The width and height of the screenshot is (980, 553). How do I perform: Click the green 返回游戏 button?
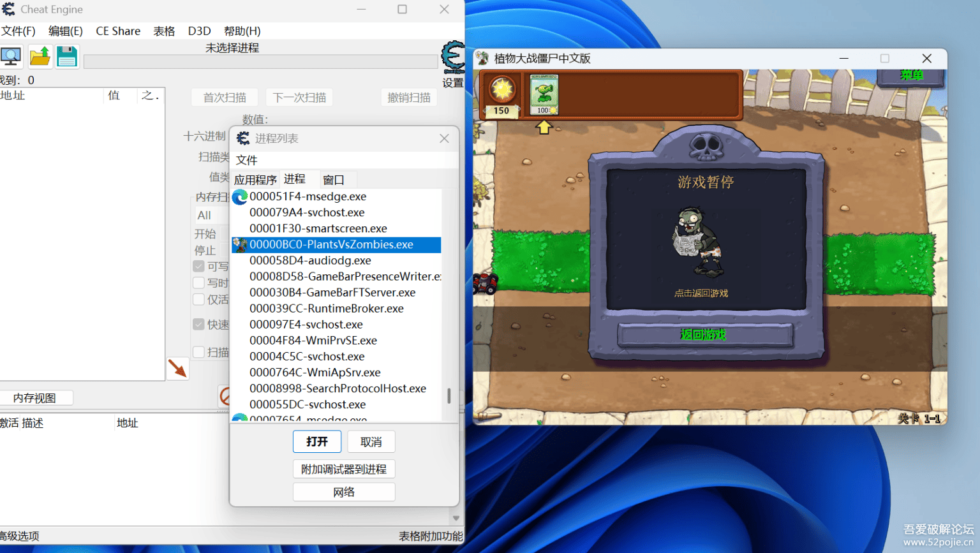tap(705, 335)
